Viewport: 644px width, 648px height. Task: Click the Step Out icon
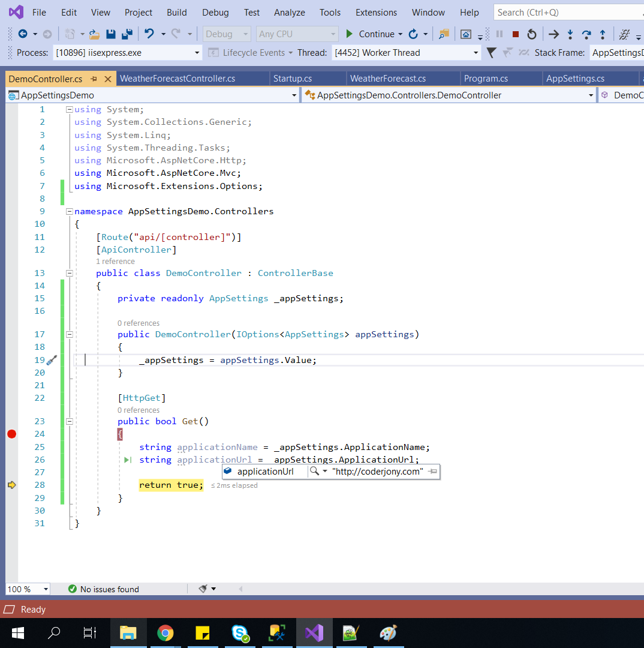pyautogui.click(x=603, y=34)
